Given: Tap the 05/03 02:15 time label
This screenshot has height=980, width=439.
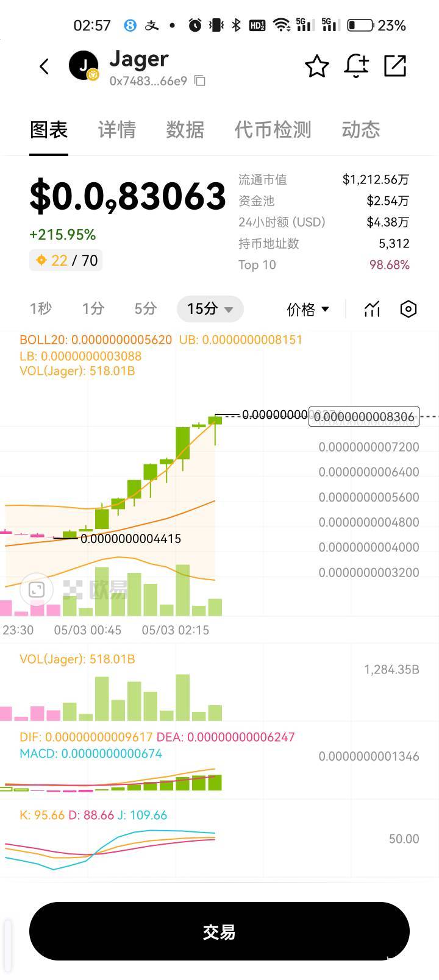Looking at the screenshot, I should [x=176, y=630].
